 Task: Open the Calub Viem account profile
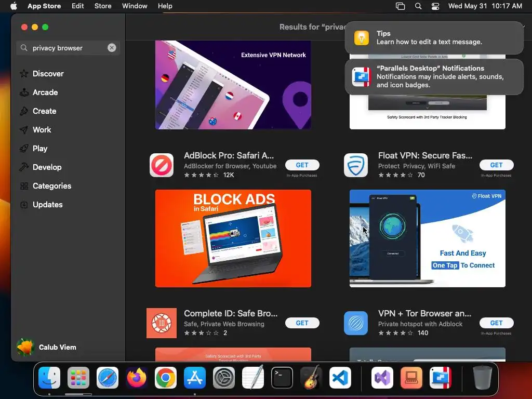coord(47,347)
